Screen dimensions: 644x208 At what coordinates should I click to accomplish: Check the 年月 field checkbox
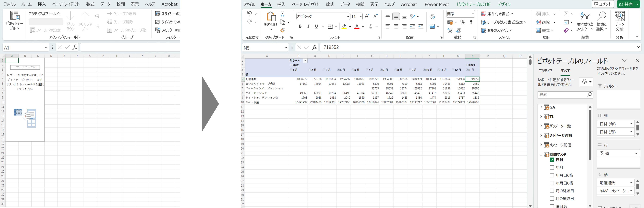tap(552, 168)
